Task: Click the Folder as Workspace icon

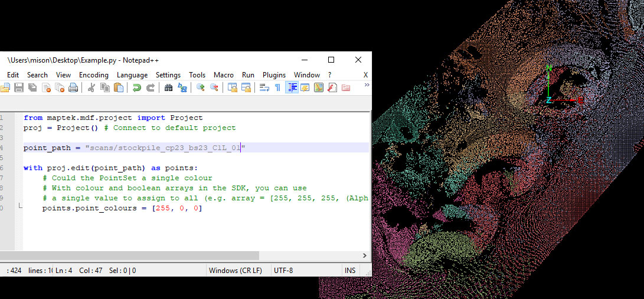Action: pos(346,87)
